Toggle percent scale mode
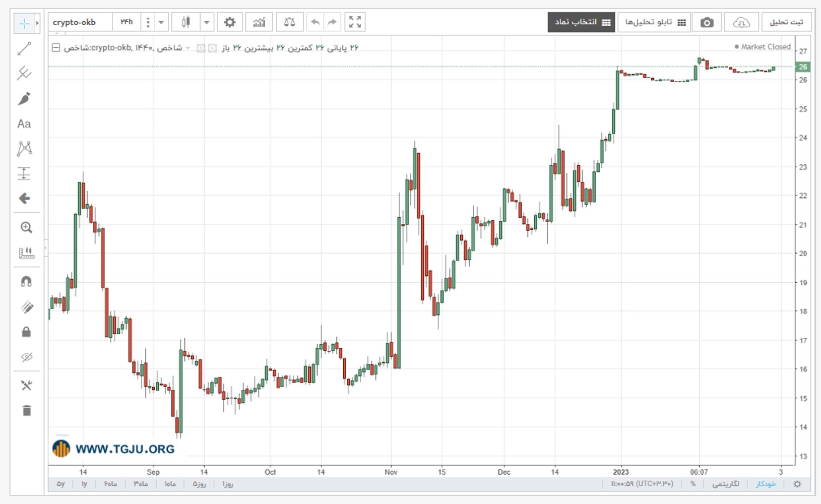Screen dimensions: 821x504 (693, 484)
